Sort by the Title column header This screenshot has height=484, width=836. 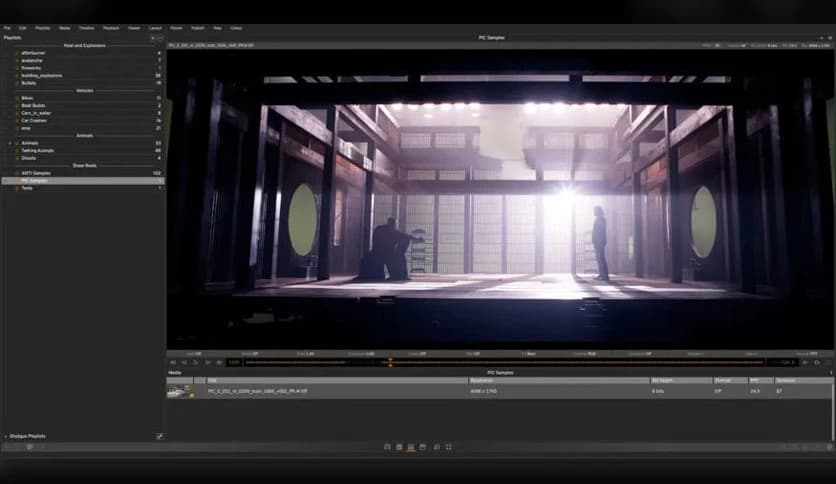[337, 381]
